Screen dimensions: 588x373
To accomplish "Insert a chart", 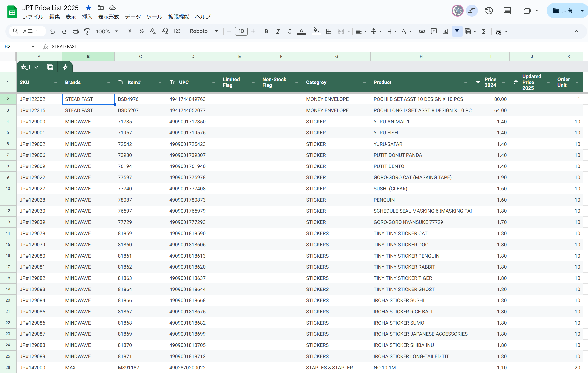I will click(x=445, y=31).
